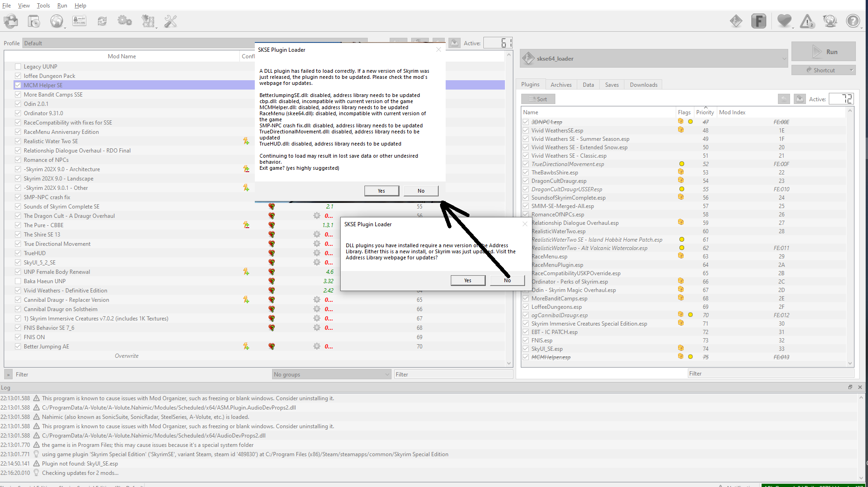
Task: Expand the filter panel with the » button
Action: click(8, 374)
